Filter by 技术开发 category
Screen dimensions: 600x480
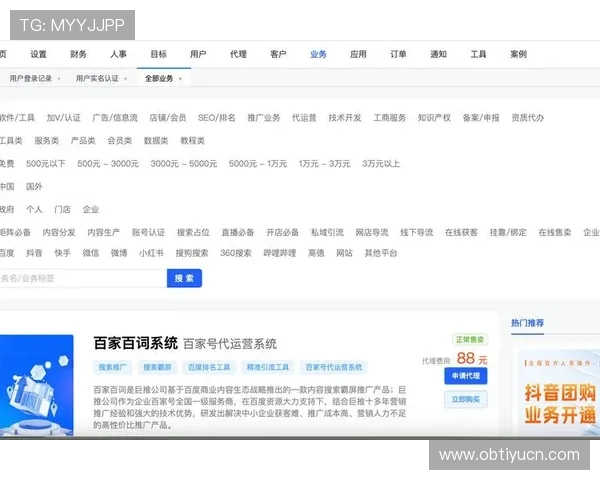click(345, 118)
